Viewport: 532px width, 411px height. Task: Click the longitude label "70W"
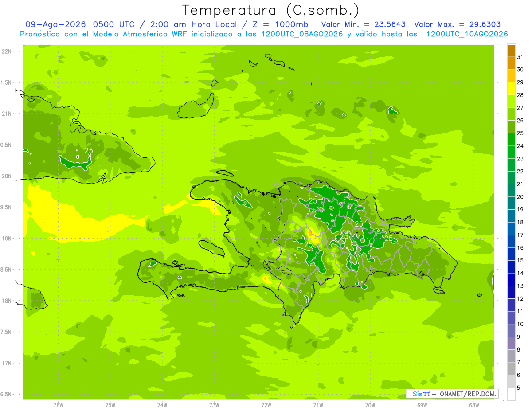[370, 405]
